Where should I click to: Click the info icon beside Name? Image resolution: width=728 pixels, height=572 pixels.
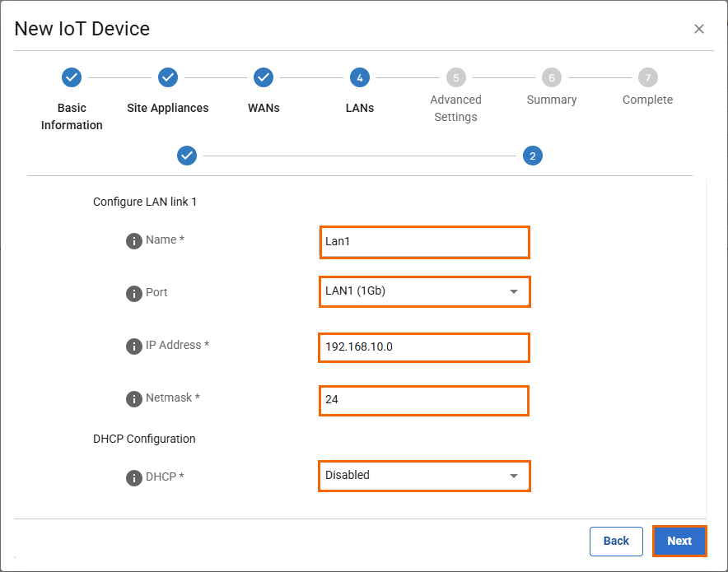[134, 241]
